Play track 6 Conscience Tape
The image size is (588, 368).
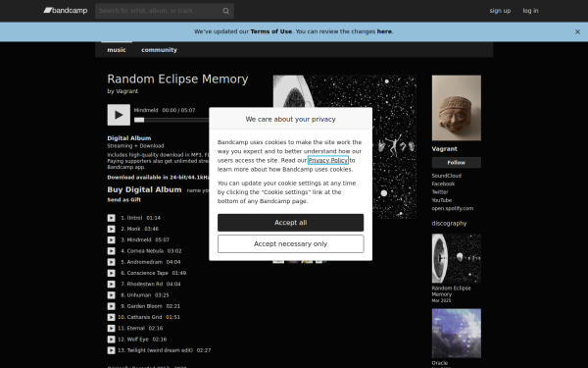coord(112,273)
